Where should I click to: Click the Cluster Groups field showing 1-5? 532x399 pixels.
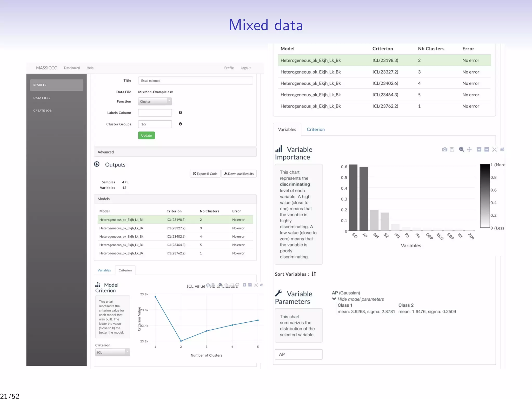pos(155,124)
